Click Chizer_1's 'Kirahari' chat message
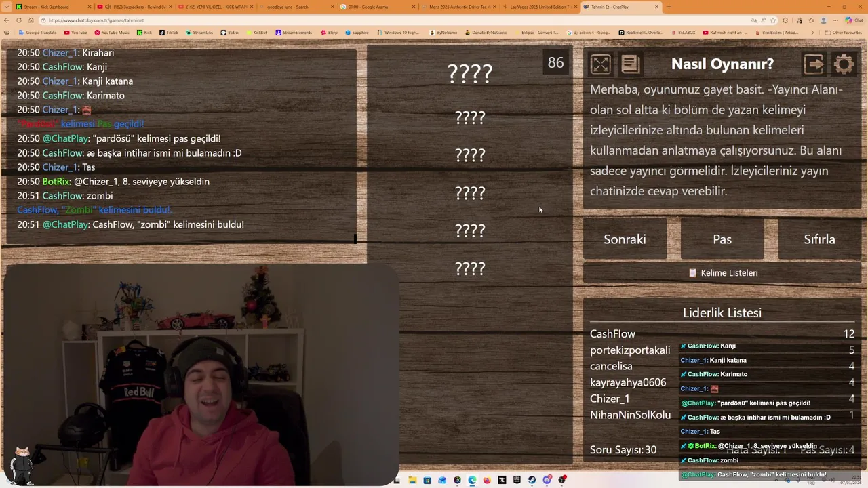Image resolution: width=868 pixels, height=488 pixels. pyautogui.click(x=65, y=53)
